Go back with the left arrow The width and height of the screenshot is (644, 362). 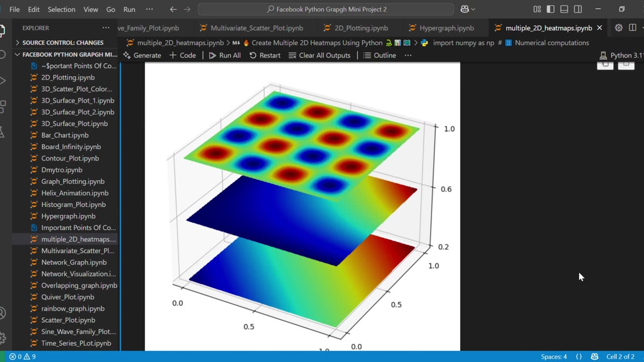click(x=173, y=9)
